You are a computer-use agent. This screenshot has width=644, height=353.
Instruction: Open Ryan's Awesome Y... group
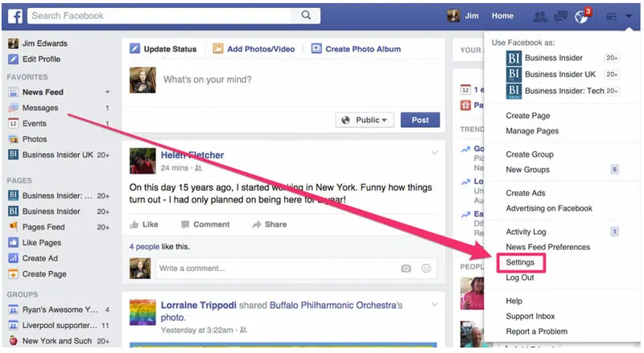coord(59,310)
